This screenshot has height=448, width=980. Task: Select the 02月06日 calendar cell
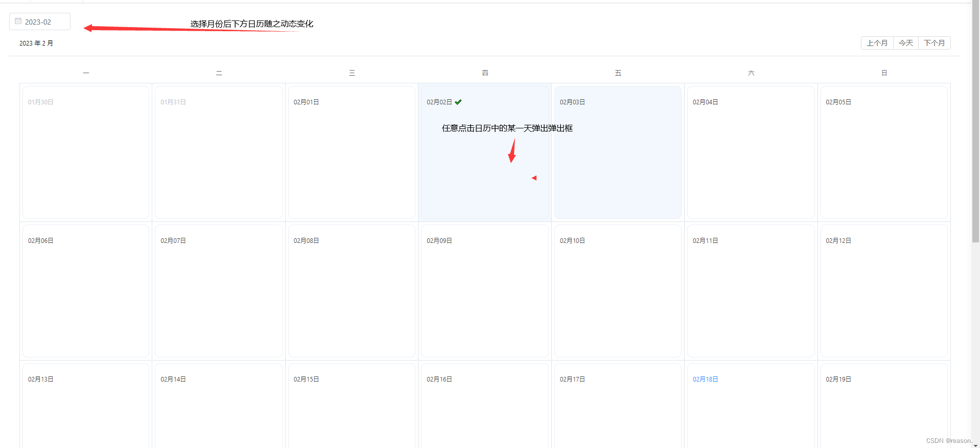pos(86,291)
